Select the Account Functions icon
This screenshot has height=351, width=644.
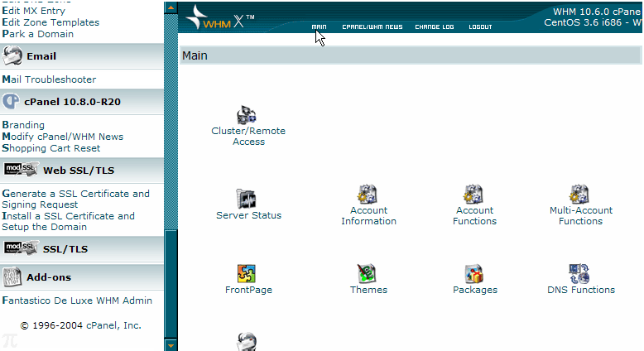pos(473,195)
